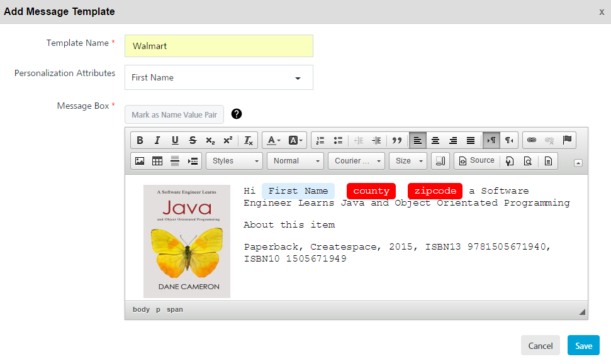Insert a table into the message
This screenshot has height=364, width=611.
(x=157, y=160)
